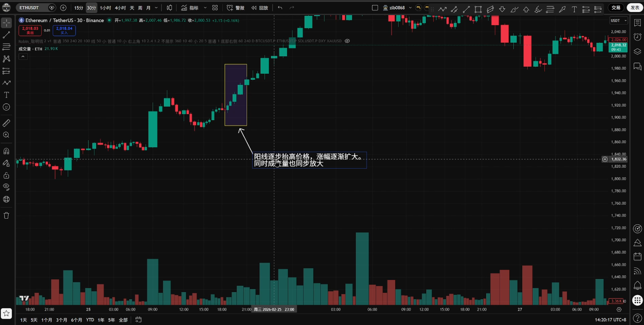Toggle lock all drawings padlock
This screenshot has width=644, height=325.
tap(6, 175)
